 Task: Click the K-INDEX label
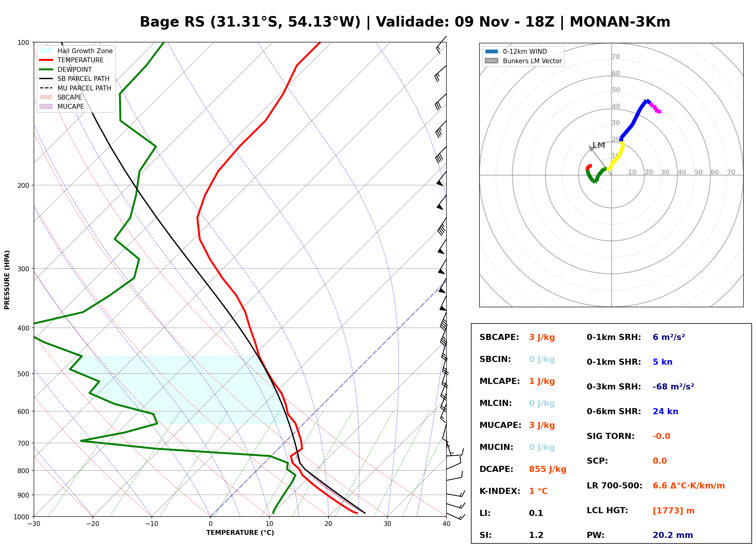500,491
